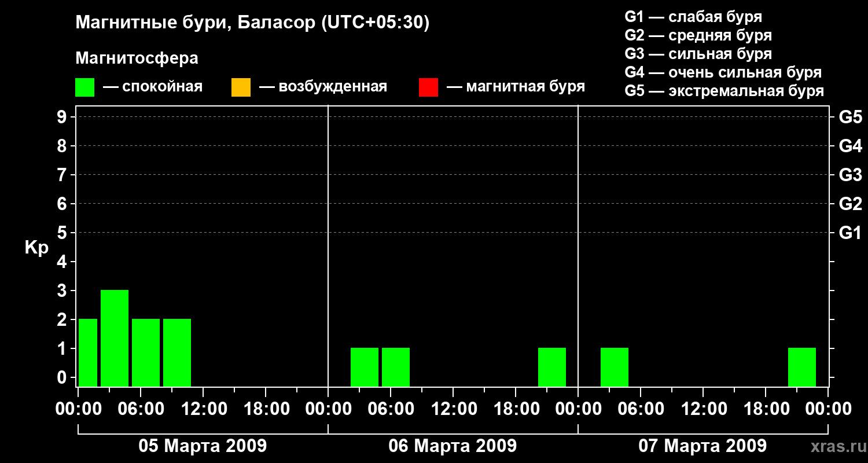Click the 'G2' label on the right axis
Image resolution: width=868 pixels, height=463 pixels.
(850, 204)
